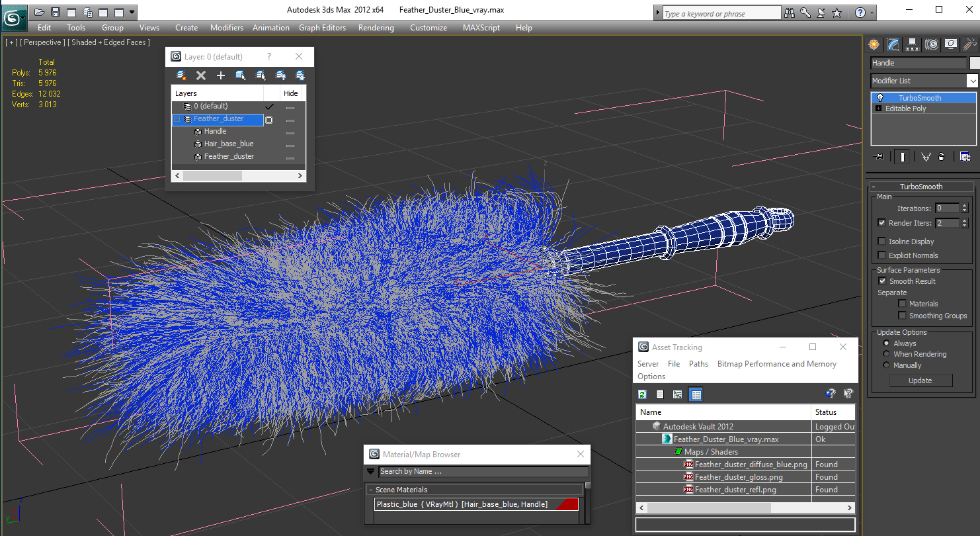Click Tree View icon in Asset Tracking
The height and width of the screenshot is (536, 980).
tap(677, 394)
